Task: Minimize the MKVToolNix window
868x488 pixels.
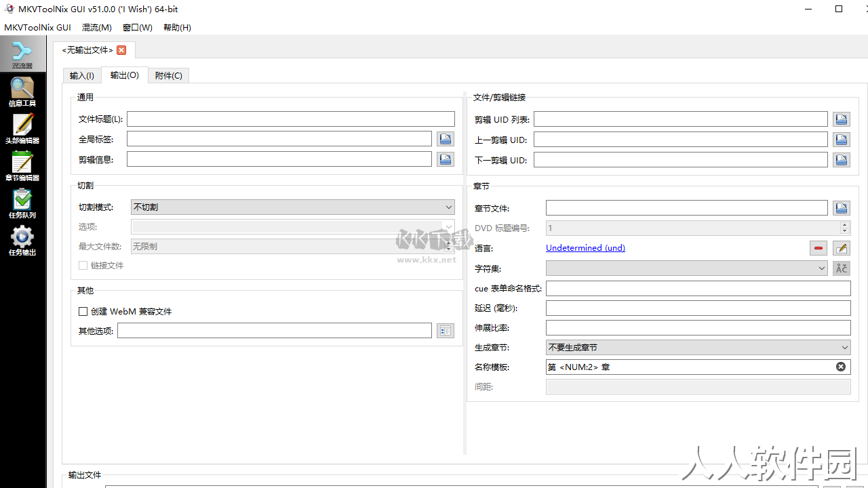Action: click(808, 9)
